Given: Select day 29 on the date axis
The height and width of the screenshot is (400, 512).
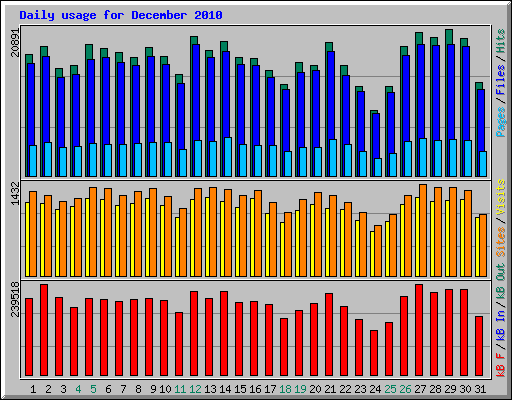Looking at the screenshot, I should pyautogui.click(x=450, y=389).
